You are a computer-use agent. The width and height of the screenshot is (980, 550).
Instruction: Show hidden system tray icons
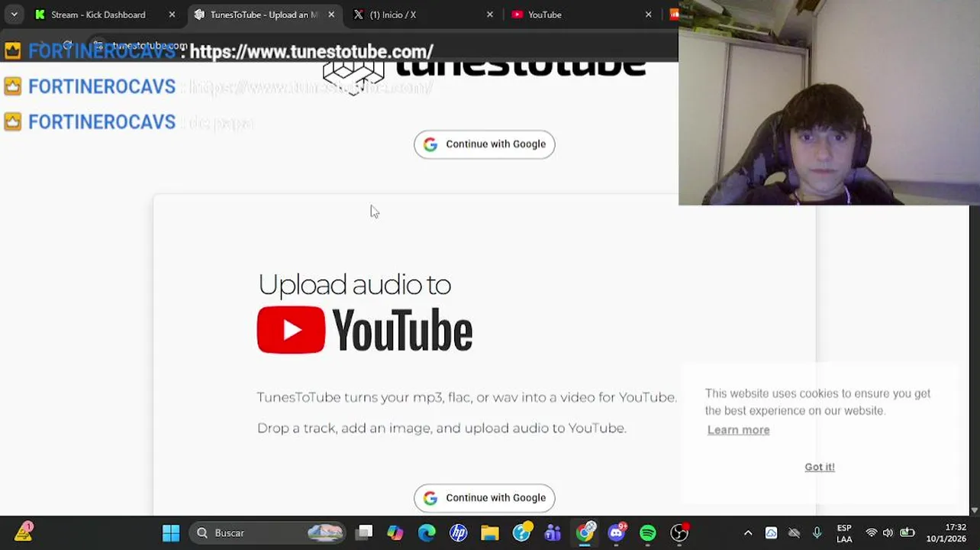click(748, 533)
